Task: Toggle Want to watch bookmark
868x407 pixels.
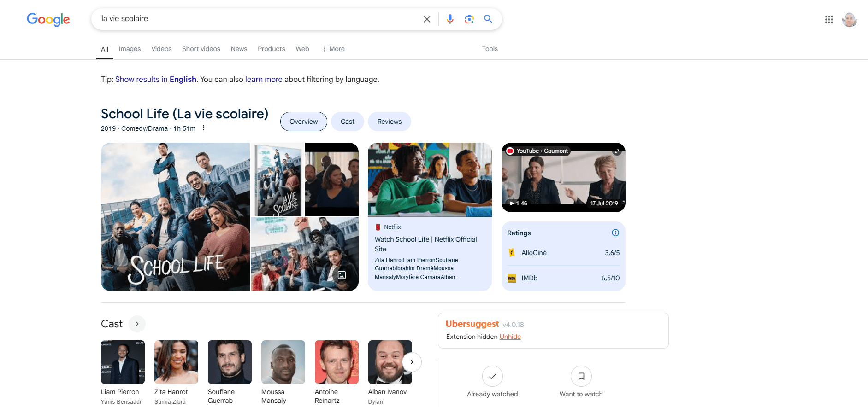Action: tap(581, 376)
